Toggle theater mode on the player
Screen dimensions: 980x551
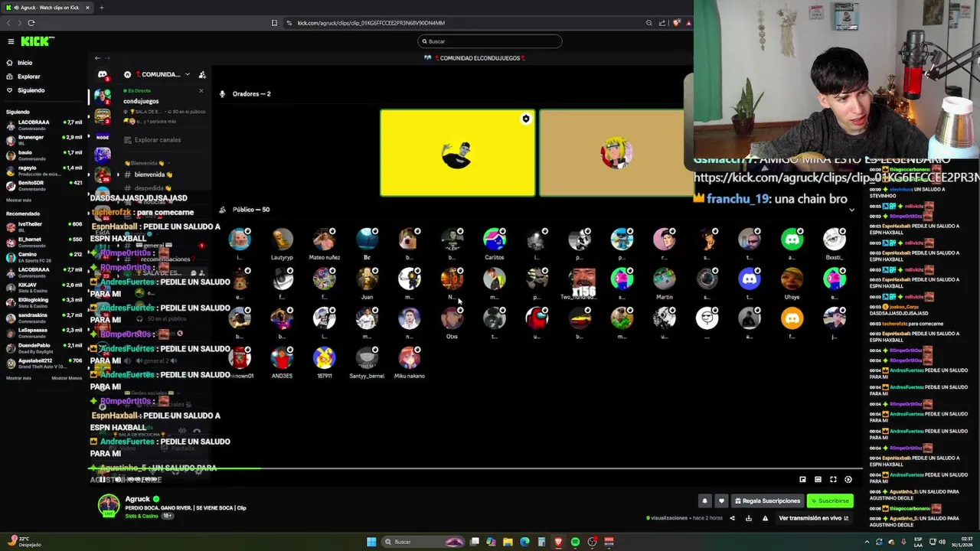818,480
